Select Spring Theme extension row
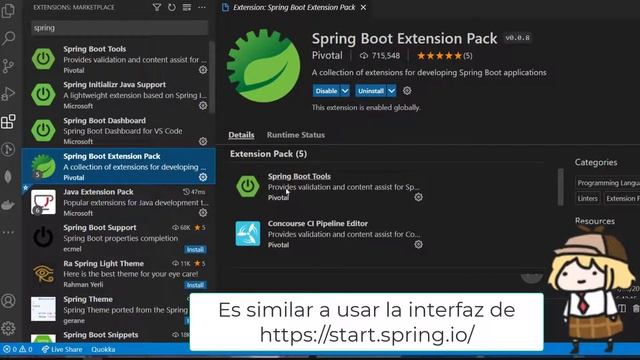The width and height of the screenshot is (640, 360). tap(105, 309)
